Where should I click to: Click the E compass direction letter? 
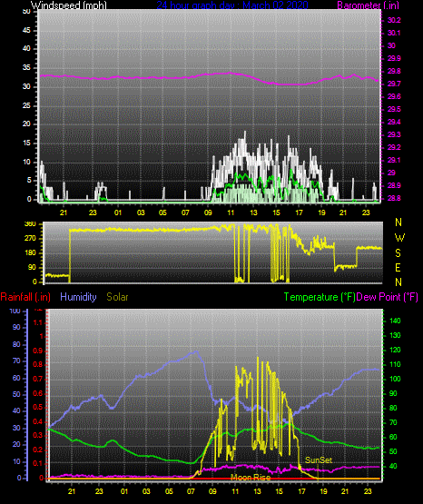pos(398,267)
